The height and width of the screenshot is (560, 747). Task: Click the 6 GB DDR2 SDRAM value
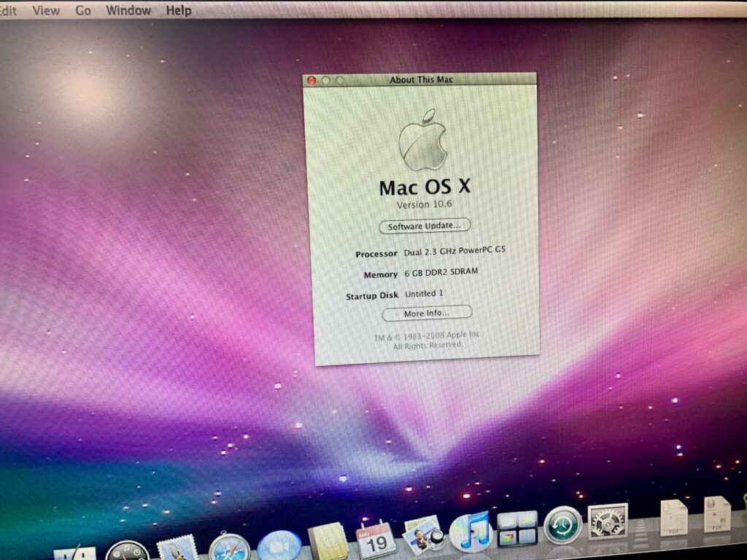click(x=441, y=273)
